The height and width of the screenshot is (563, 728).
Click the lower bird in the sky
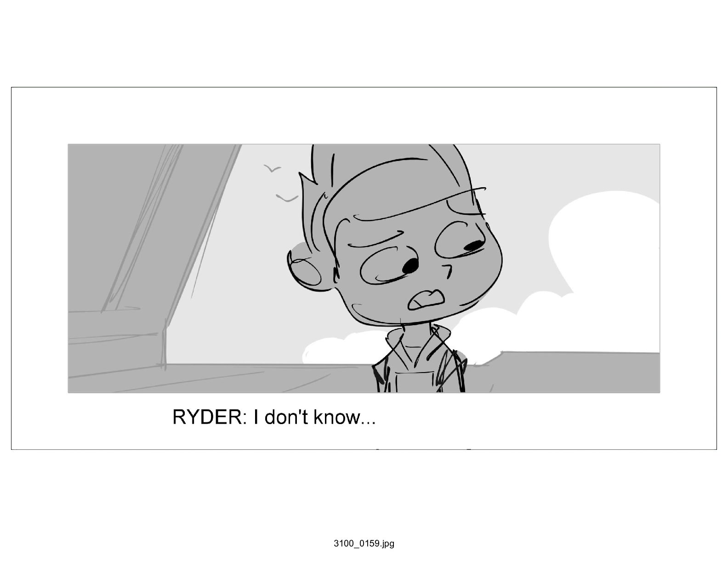(x=286, y=198)
